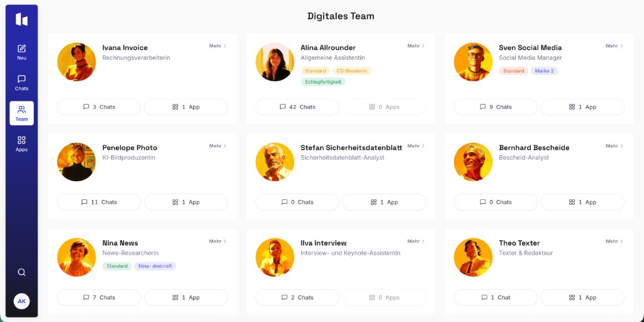
Task: Click the Ivana Invoice name
Action: [125, 48]
